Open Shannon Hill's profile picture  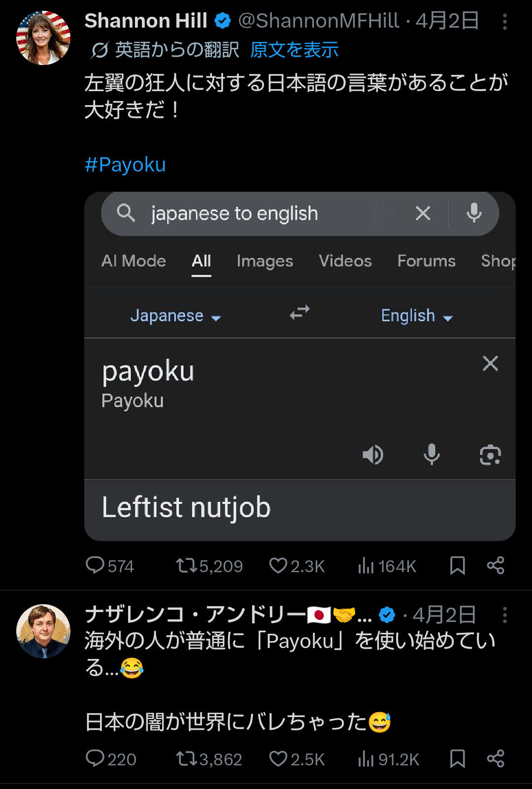point(43,38)
